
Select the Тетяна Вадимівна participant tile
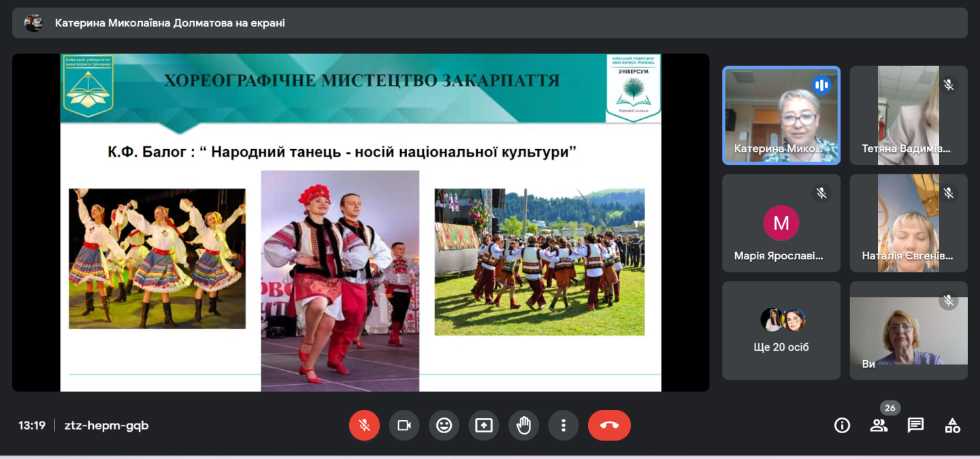point(908,115)
